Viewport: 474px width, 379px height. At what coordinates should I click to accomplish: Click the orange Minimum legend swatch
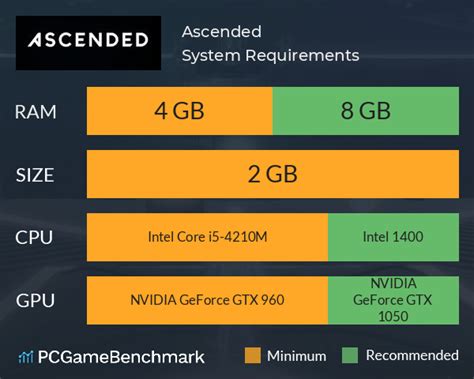coord(252,355)
